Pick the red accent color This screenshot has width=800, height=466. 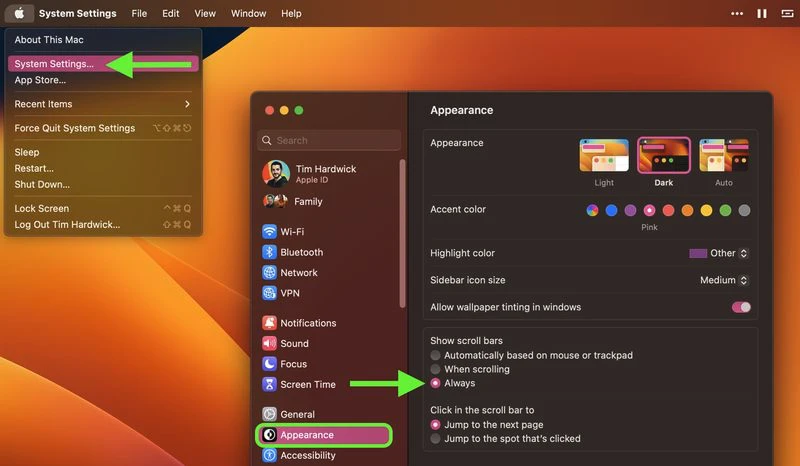click(x=668, y=210)
